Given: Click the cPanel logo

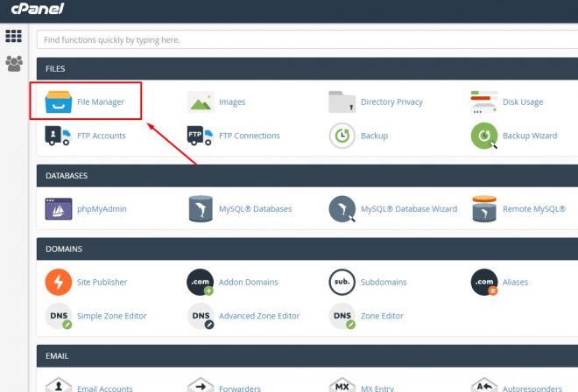Looking at the screenshot, I should click(38, 9).
